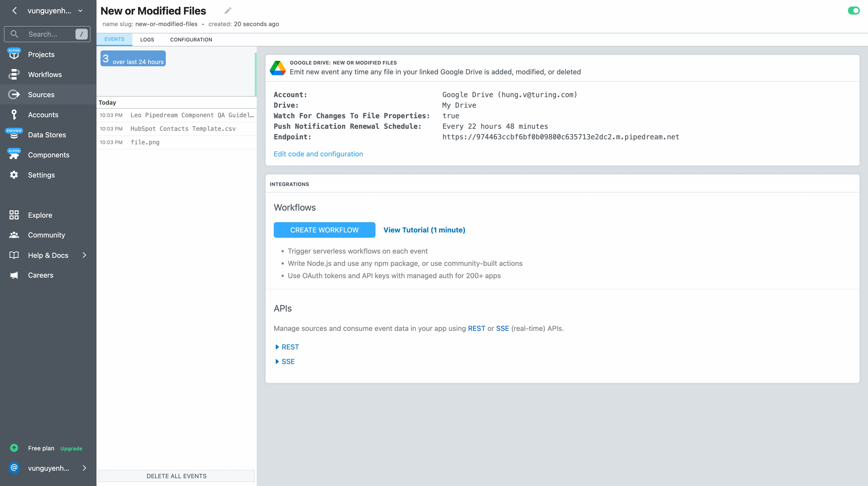Viewport: 868px width, 486px height.
Task: Open View Tutorial (1 minute) link
Action: [x=424, y=230]
